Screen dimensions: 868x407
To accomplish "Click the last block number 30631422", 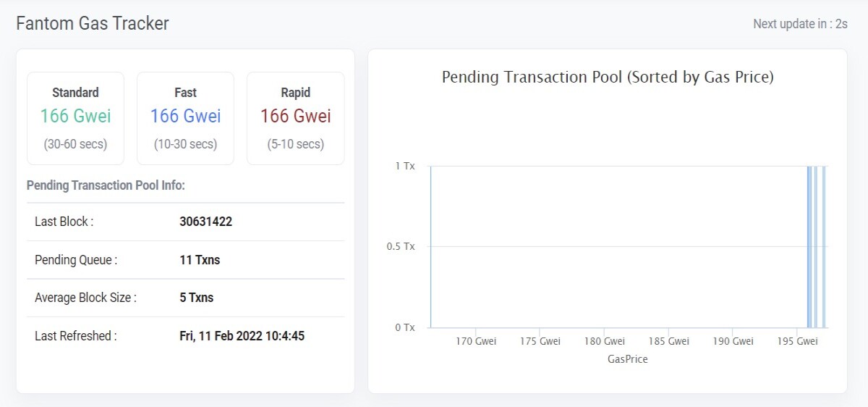I will 205,222.
